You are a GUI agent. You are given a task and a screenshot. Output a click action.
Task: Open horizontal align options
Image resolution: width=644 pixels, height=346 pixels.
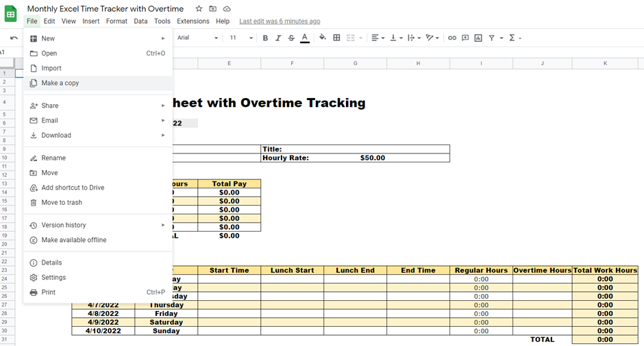377,38
